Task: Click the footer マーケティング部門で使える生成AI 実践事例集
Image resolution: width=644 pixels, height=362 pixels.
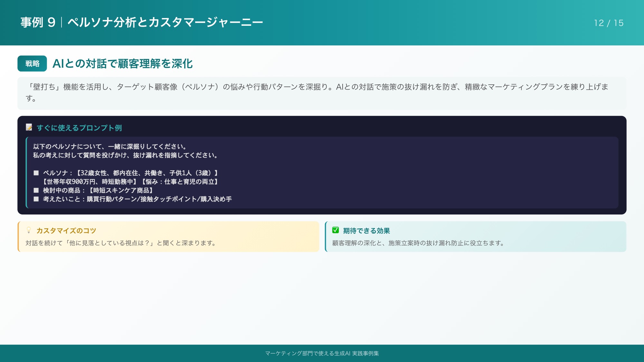Action: point(322,353)
